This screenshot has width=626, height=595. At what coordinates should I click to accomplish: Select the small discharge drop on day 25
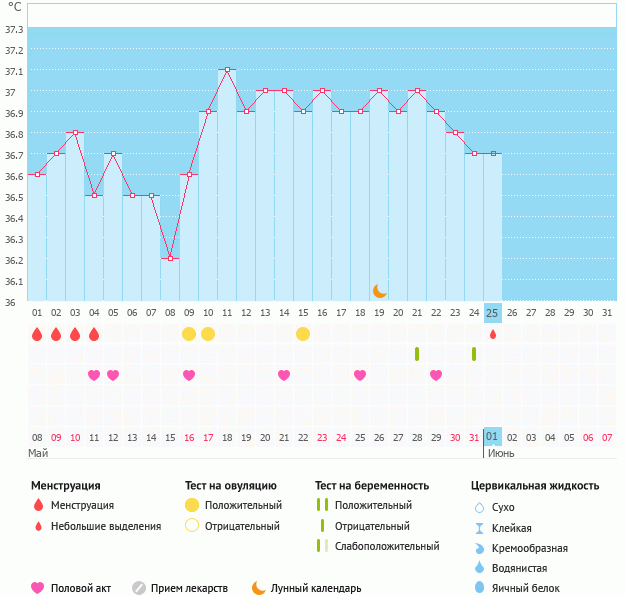tap(492, 334)
